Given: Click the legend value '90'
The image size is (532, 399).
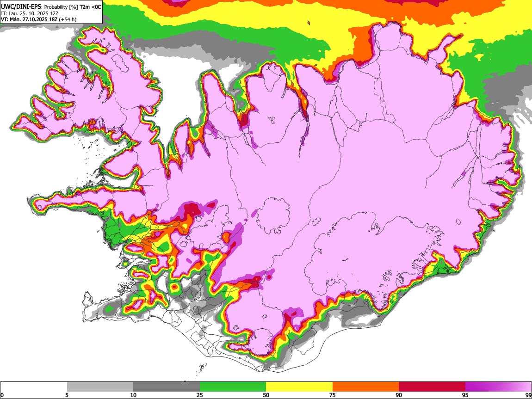Looking at the screenshot, I should click(399, 395).
